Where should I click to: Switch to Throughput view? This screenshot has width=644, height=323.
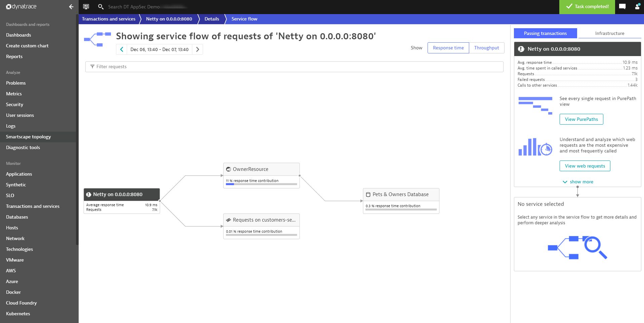coord(486,48)
